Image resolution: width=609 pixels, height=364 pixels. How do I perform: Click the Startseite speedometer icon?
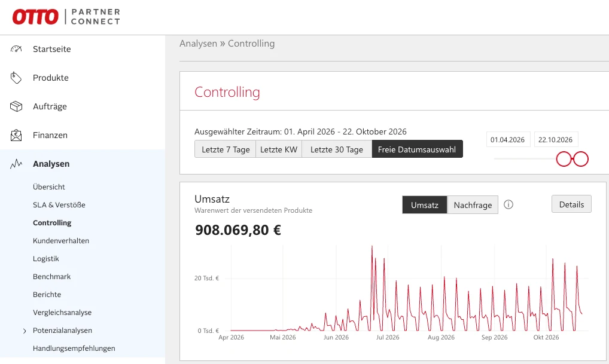point(16,49)
